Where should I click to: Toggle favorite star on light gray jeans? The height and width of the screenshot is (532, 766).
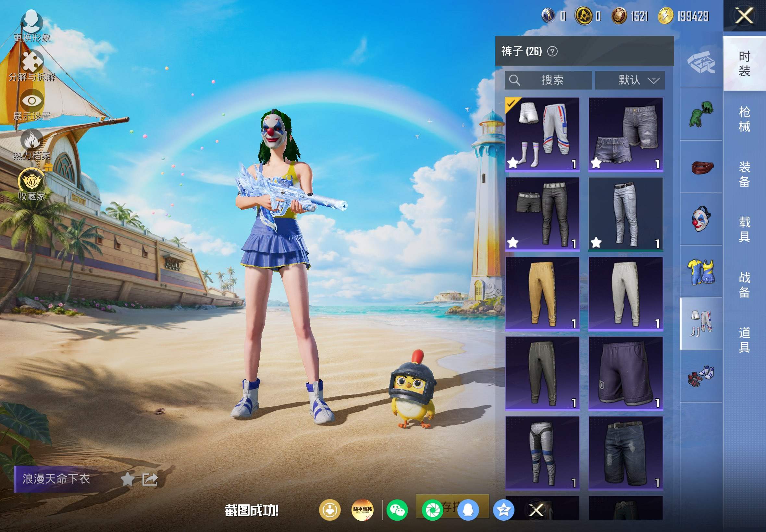596,243
